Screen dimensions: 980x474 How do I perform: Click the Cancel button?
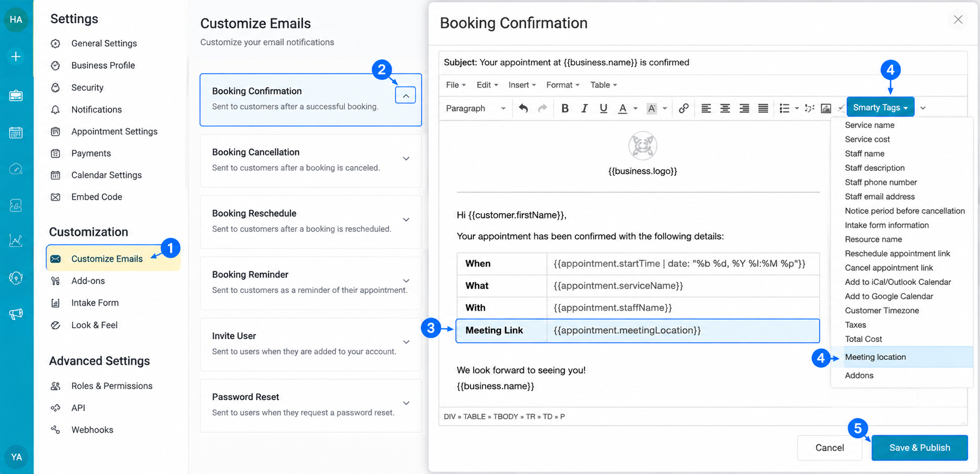(830, 448)
